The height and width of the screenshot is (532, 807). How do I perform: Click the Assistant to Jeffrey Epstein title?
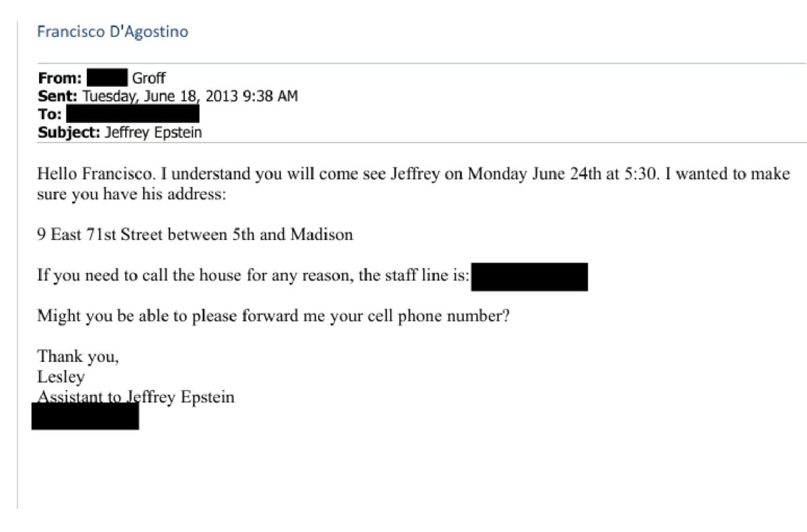click(x=136, y=397)
